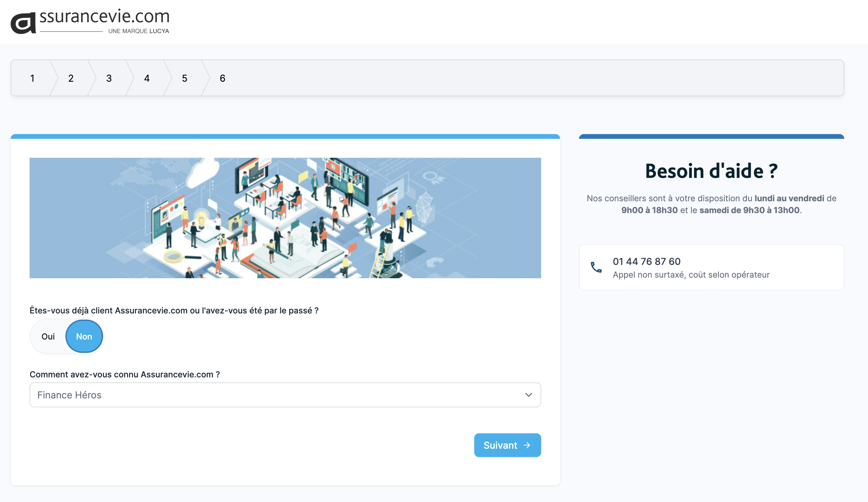This screenshot has height=502, width=868.
Task: Click the office illustration banner image
Action: (285, 218)
